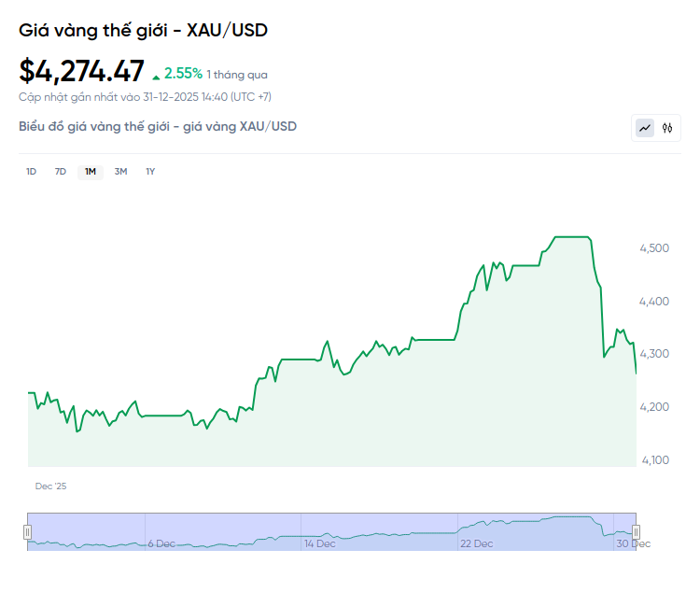Image resolution: width=700 pixels, height=592 pixels.
Task: Show the 3M time range
Action: [120, 171]
